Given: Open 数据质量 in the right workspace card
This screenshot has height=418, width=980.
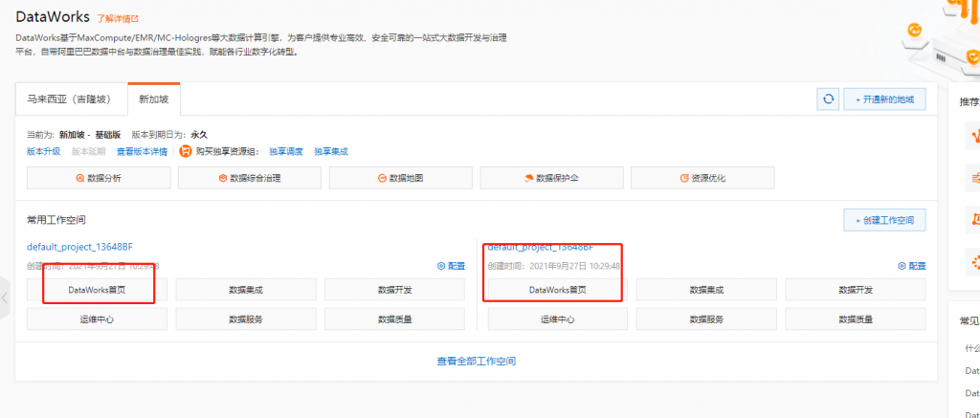Looking at the screenshot, I should pyautogui.click(x=855, y=319).
